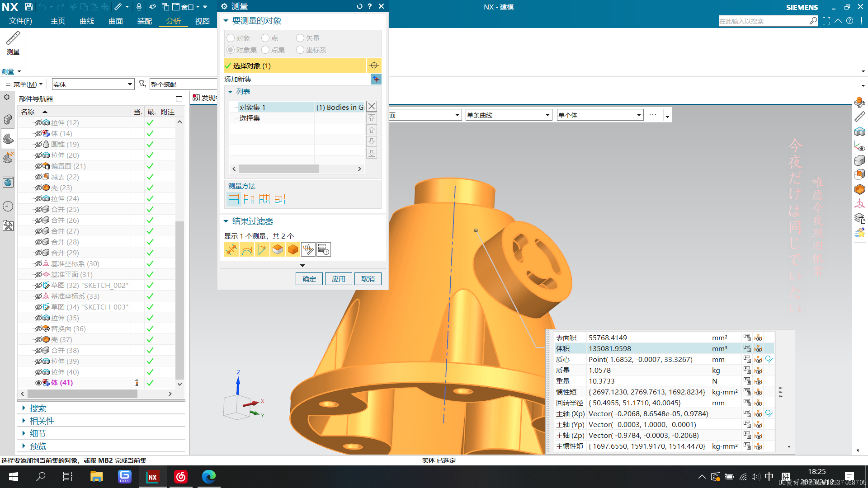This screenshot has height=488, width=868.
Task: Click the select object crosshair icon
Action: coord(374,66)
